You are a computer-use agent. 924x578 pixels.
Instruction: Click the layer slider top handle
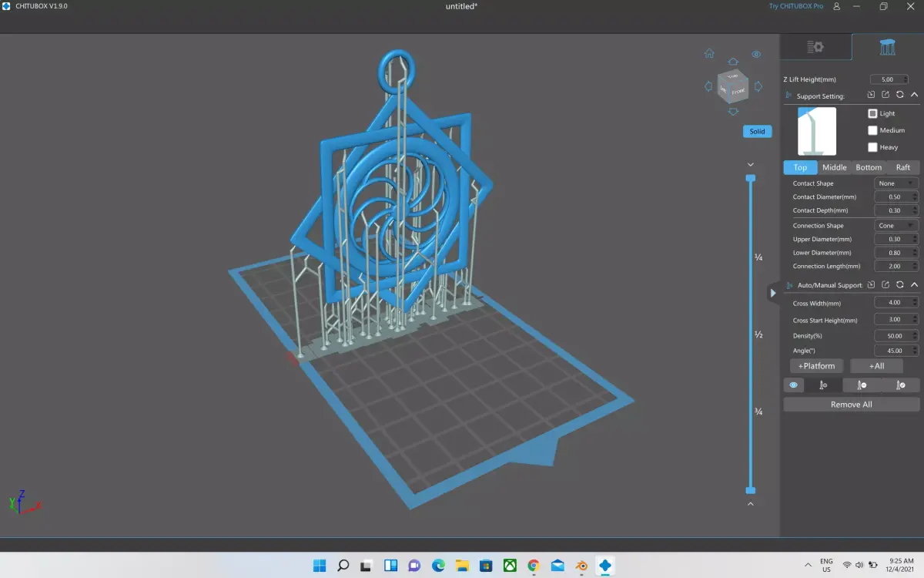(x=751, y=178)
